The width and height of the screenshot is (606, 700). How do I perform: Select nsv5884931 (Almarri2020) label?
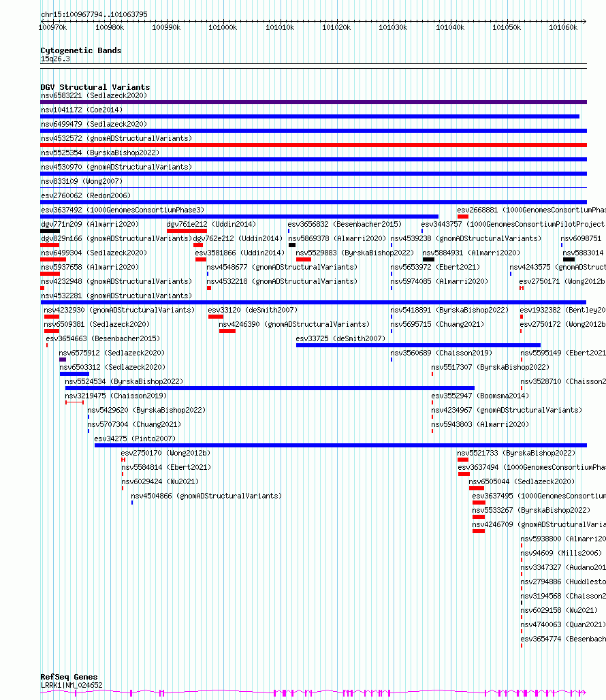click(471, 253)
